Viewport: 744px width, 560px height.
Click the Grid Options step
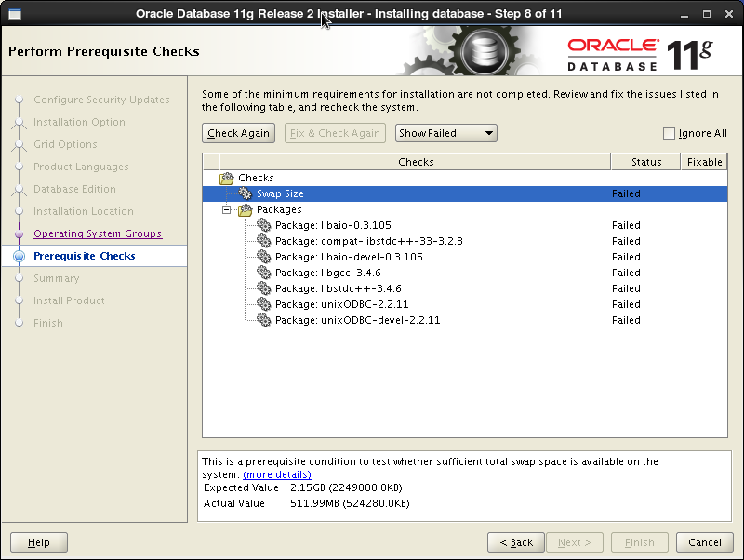pyautogui.click(x=65, y=144)
